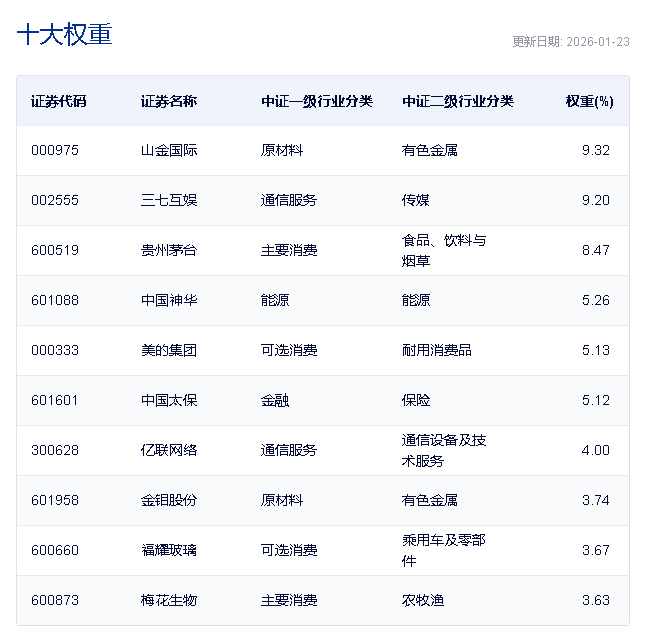The image size is (649, 637).
Task: Click the 乘用车及零部件 cell
Action: [x=443, y=550]
